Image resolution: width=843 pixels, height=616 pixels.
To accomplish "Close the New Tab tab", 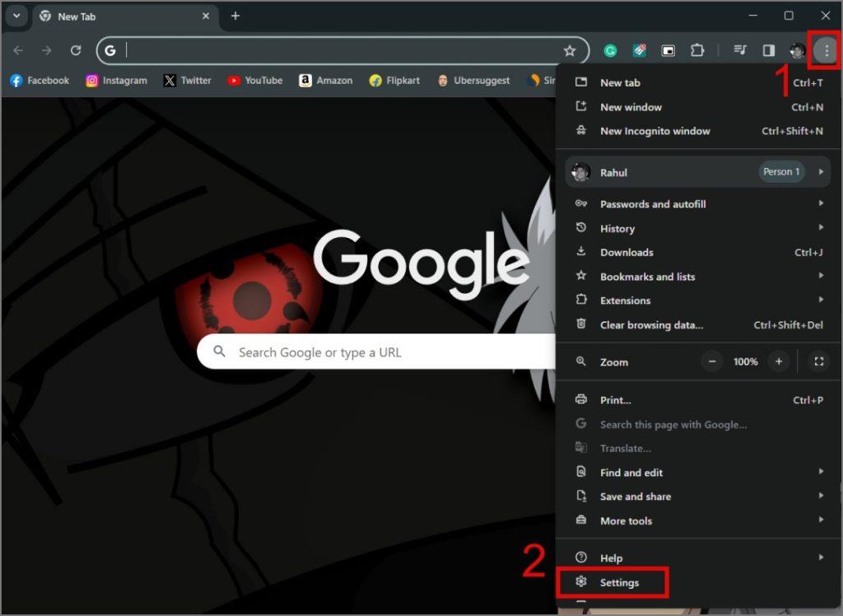I will 205,16.
